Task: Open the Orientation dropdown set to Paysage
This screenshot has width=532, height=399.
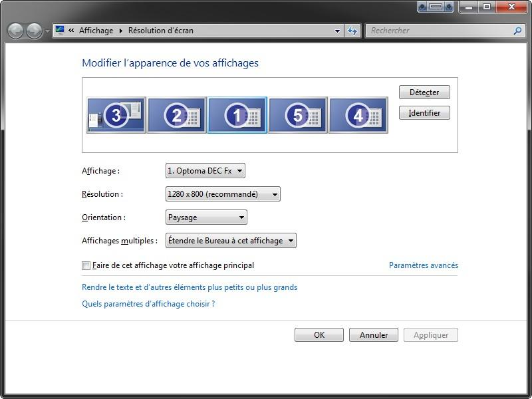Action: [206, 217]
